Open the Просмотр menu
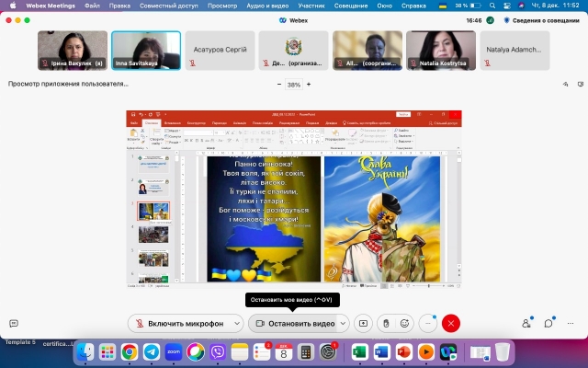 tap(222, 6)
